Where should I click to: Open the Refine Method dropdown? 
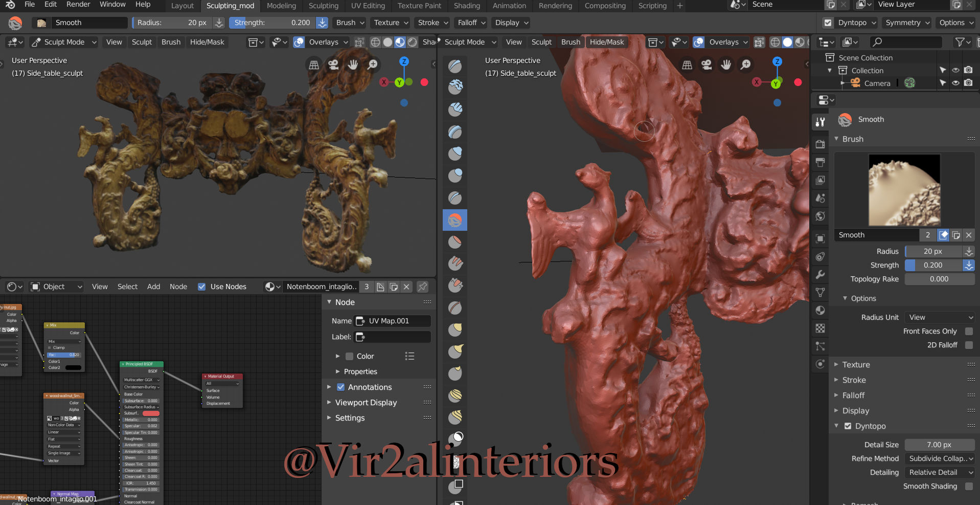940,458
